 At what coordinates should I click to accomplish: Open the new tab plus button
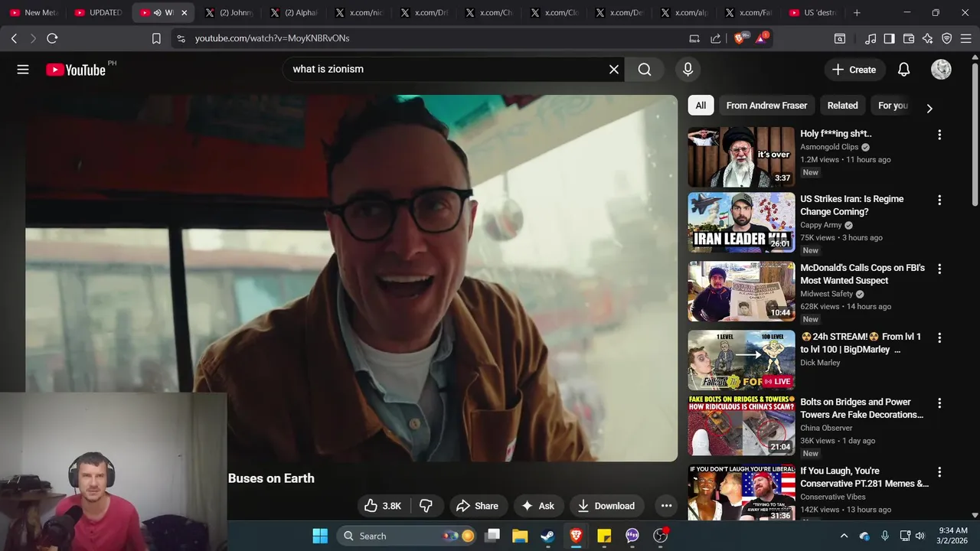click(857, 12)
